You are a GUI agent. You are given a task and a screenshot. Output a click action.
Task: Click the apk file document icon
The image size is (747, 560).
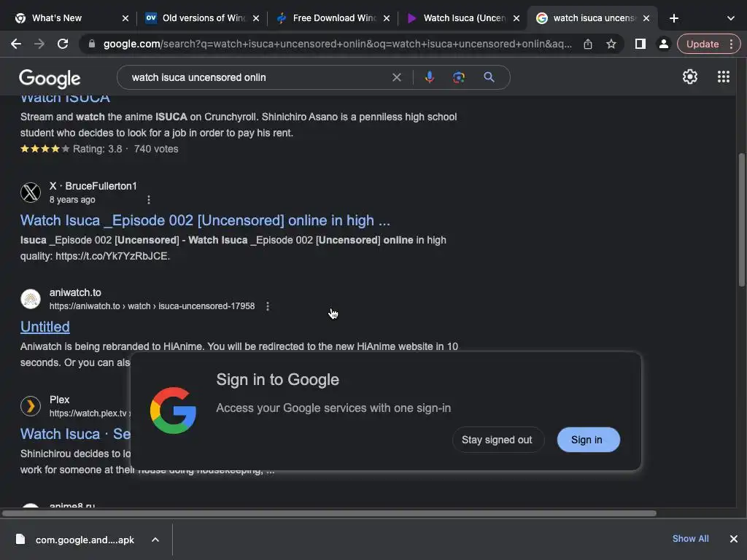[x=20, y=539]
